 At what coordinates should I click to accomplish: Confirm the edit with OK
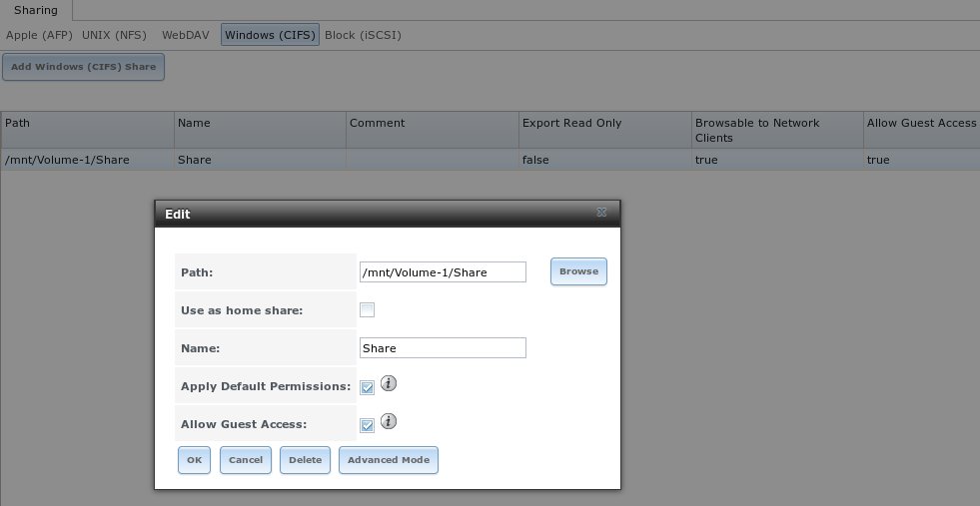point(194,460)
